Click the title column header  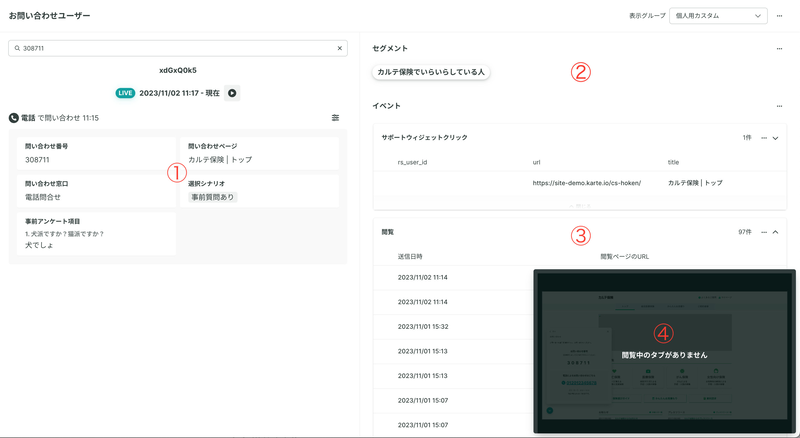(673, 162)
